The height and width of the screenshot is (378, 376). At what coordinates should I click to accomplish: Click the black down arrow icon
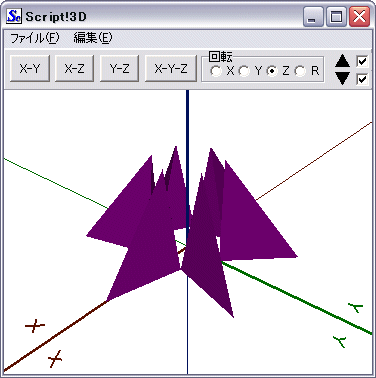click(342, 78)
